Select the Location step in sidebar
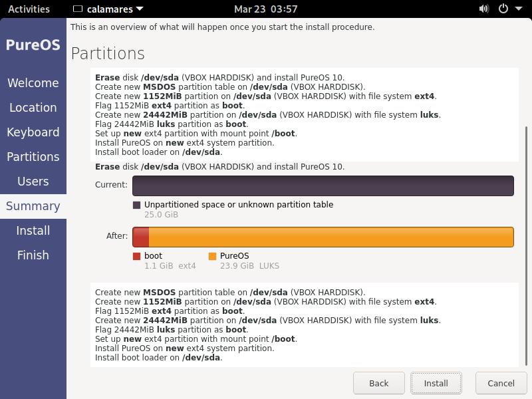The image size is (532, 399). 33,108
